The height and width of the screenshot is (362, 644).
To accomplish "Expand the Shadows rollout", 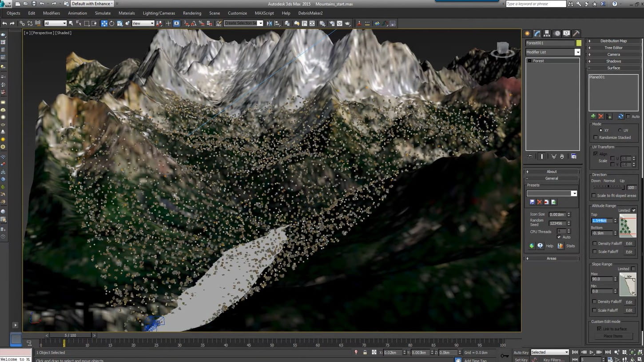I will pos(613,61).
